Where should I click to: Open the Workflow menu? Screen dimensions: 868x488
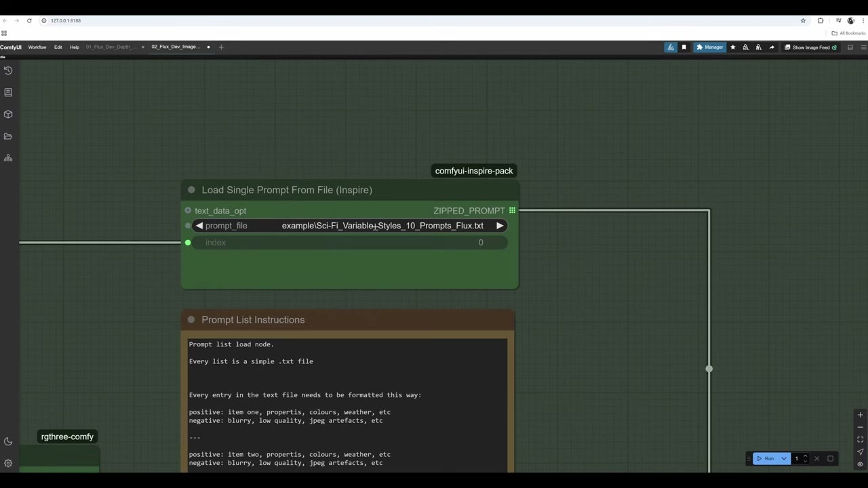click(x=37, y=47)
